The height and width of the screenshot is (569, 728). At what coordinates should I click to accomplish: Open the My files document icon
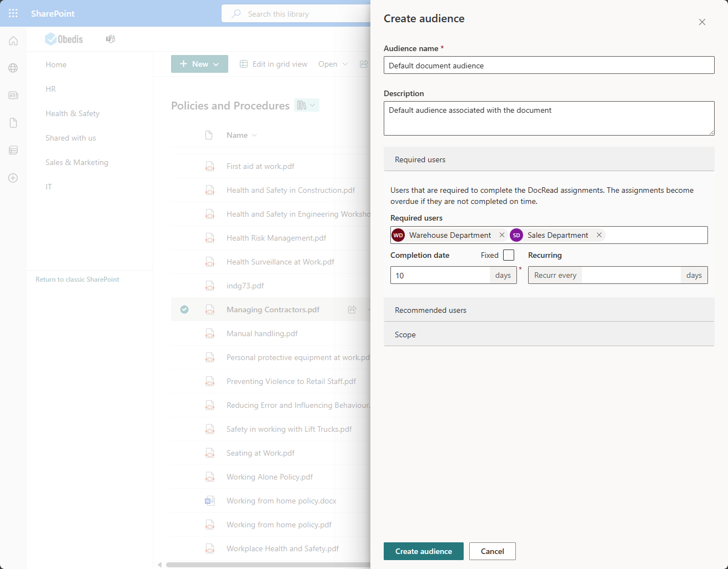coord(13,123)
